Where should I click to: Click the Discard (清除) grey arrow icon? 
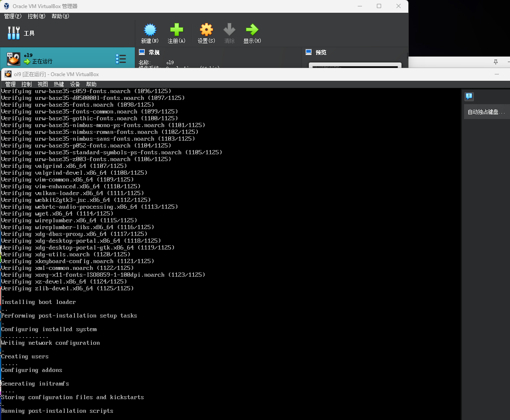(229, 30)
